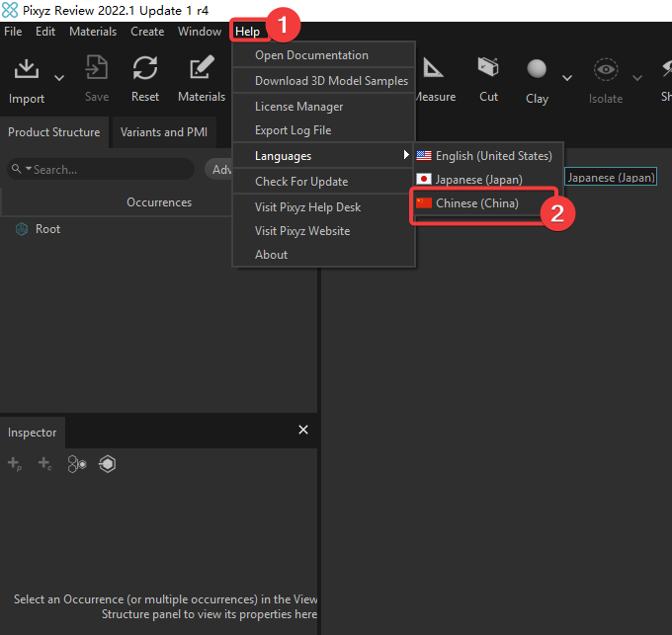Click the Occurrences column header
The height and width of the screenshot is (635, 672).
tap(159, 202)
